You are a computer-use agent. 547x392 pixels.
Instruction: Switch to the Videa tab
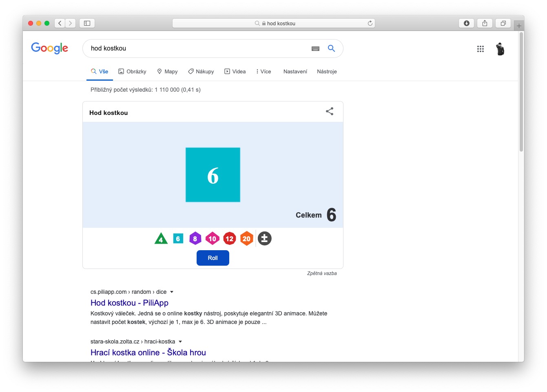(235, 71)
